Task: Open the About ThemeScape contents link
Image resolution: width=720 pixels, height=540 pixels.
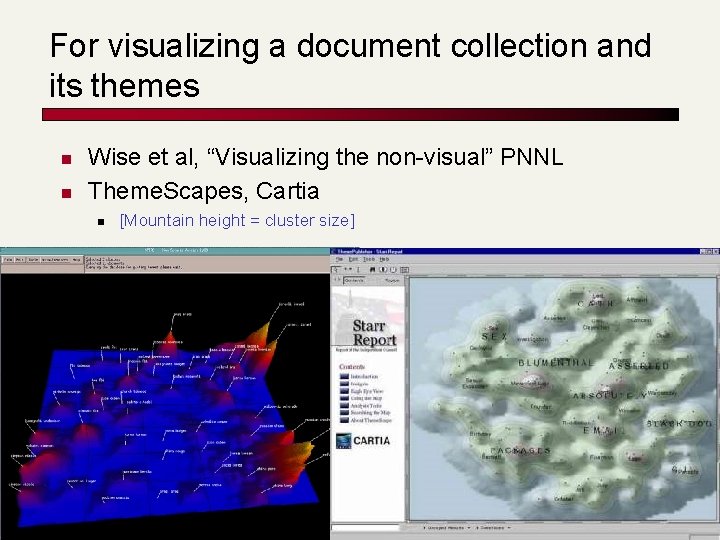Action: 371,420
